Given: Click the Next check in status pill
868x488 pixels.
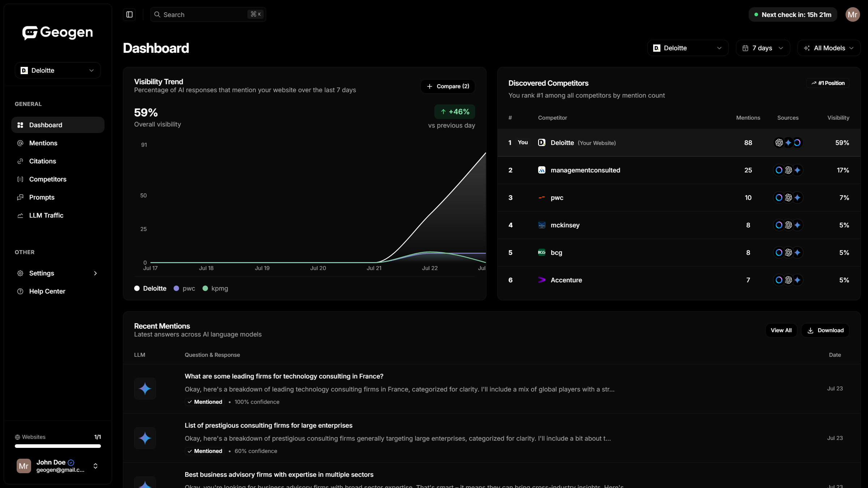Looking at the screenshot, I should point(793,15).
